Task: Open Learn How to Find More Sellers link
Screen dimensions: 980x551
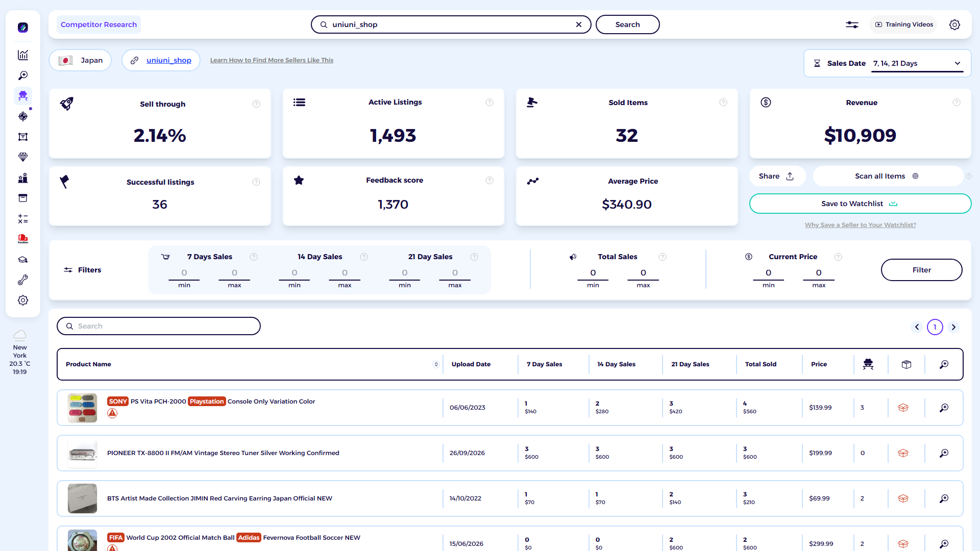Action: pyautogui.click(x=272, y=60)
